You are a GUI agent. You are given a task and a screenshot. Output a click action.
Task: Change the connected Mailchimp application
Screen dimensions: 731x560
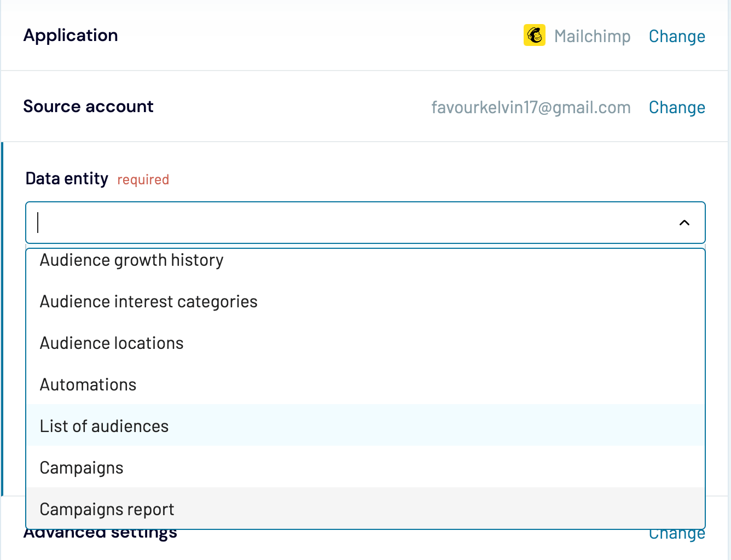pyautogui.click(x=677, y=36)
